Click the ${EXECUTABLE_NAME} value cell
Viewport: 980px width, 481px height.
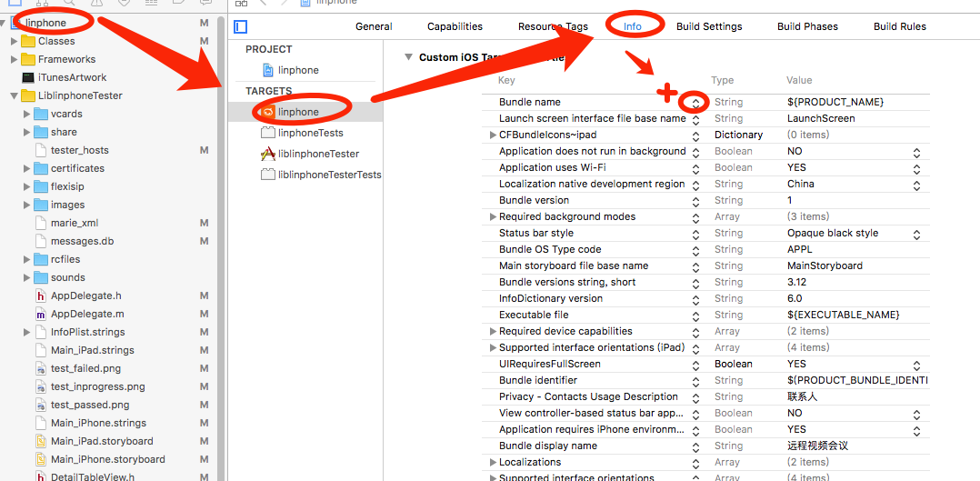click(843, 315)
